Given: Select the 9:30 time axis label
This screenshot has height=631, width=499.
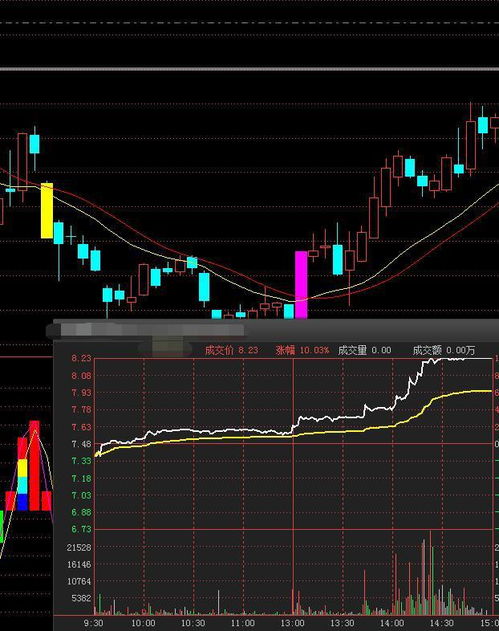Looking at the screenshot, I should pos(93,623).
